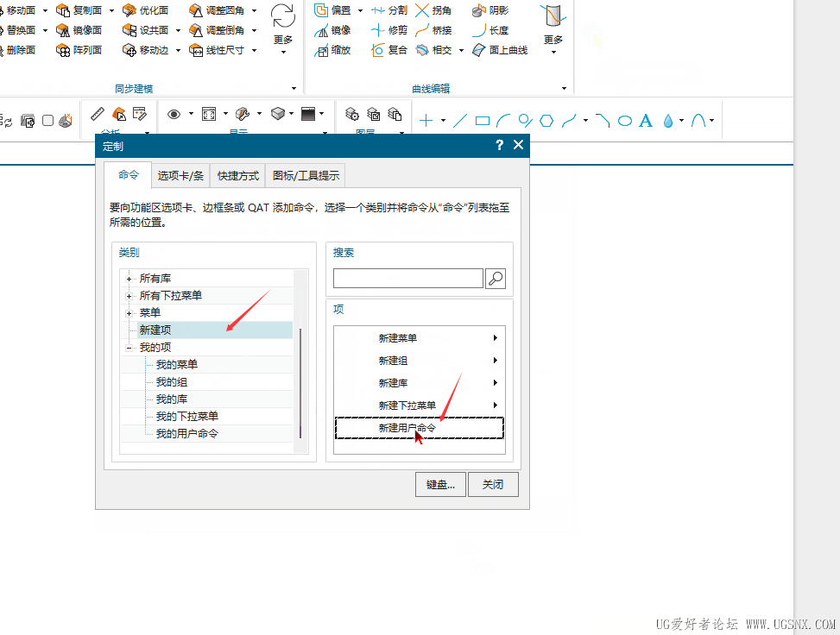Toggle the small square checkbox in toolbar
The height and width of the screenshot is (635, 840).
(47, 121)
